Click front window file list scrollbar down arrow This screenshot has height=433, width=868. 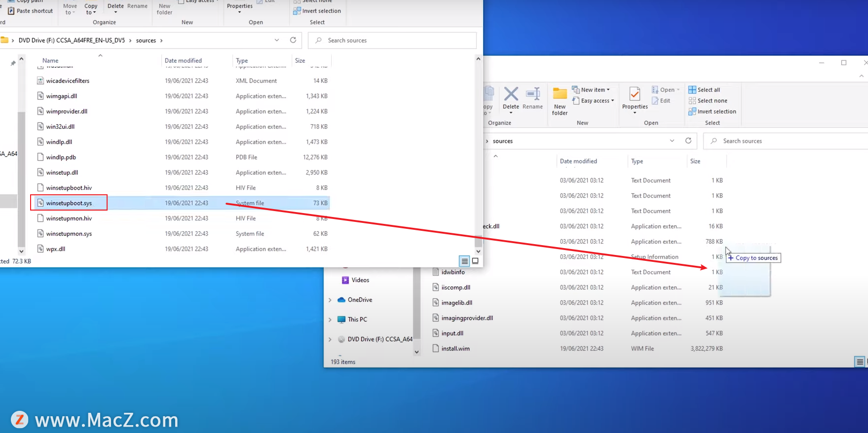tap(478, 251)
